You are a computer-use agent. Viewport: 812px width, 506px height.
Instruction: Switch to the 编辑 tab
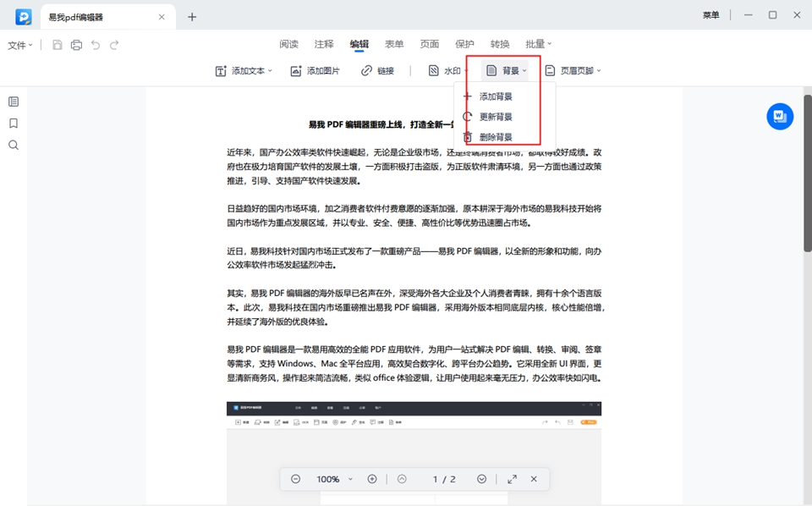pyautogui.click(x=359, y=44)
